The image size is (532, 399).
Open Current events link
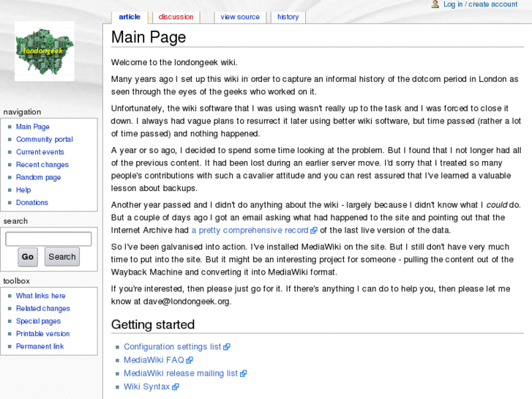pos(40,152)
